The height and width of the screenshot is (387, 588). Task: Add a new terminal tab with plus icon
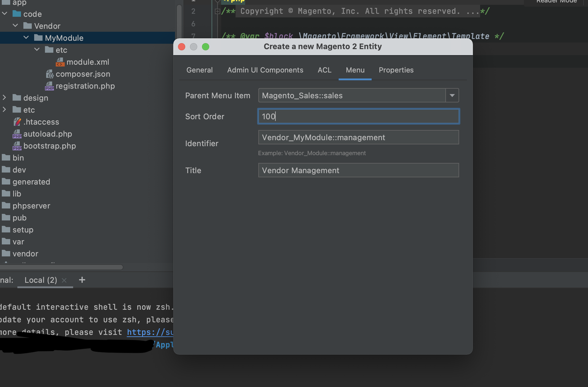[82, 280]
